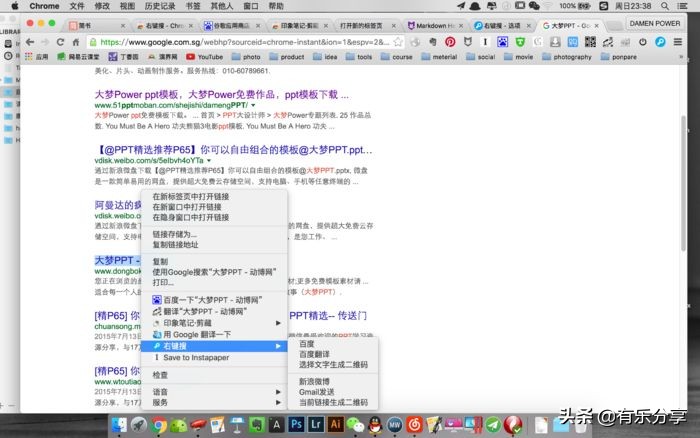Open Finder from the dock
Screen dimensions: 700x438
[x=119, y=425]
